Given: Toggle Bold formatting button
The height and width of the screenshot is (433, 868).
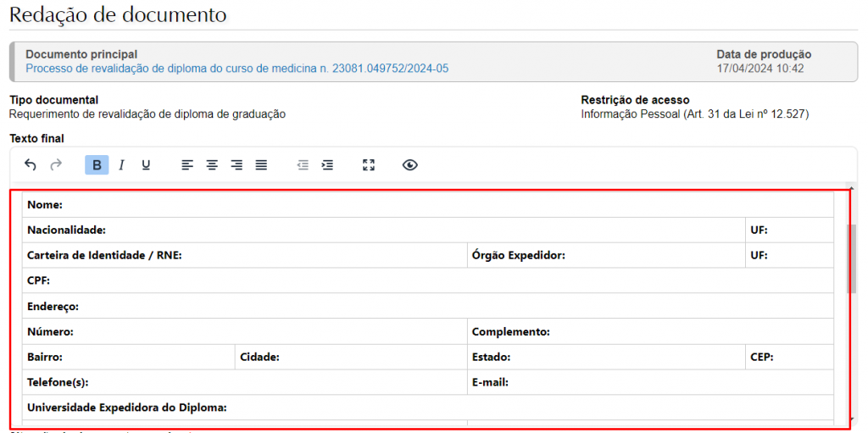Looking at the screenshot, I should (97, 165).
